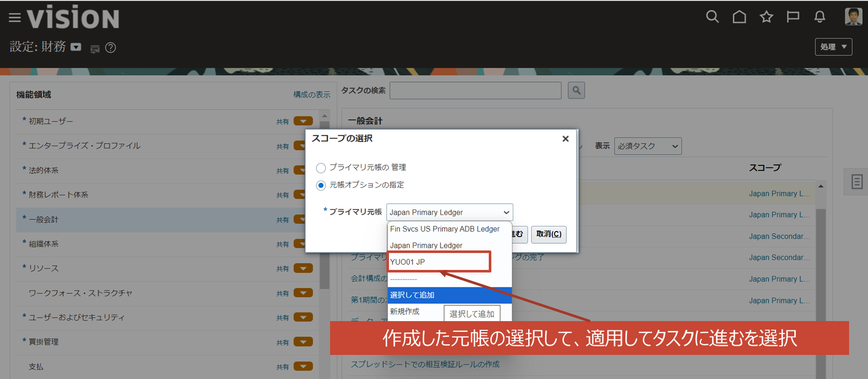Select 元帳オプションの指定 radio button

[321, 185]
